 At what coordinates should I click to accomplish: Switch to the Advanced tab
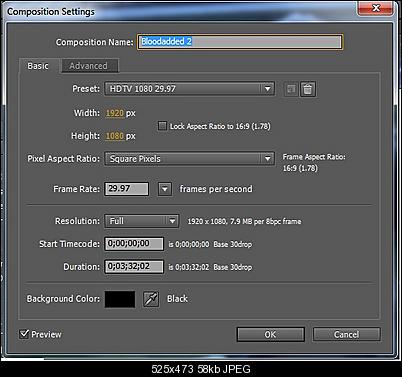click(89, 66)
